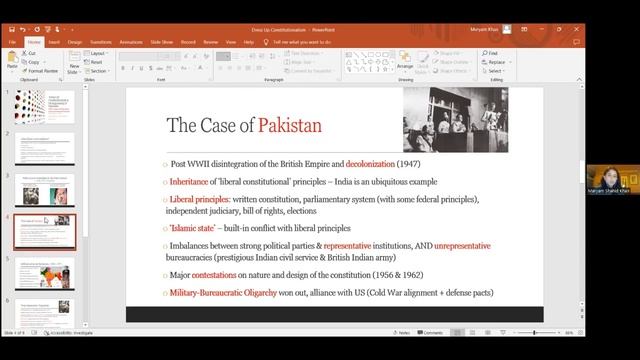Expand the Section dropdown
This screenshot has height=360, width=640.
click(97, 71)
